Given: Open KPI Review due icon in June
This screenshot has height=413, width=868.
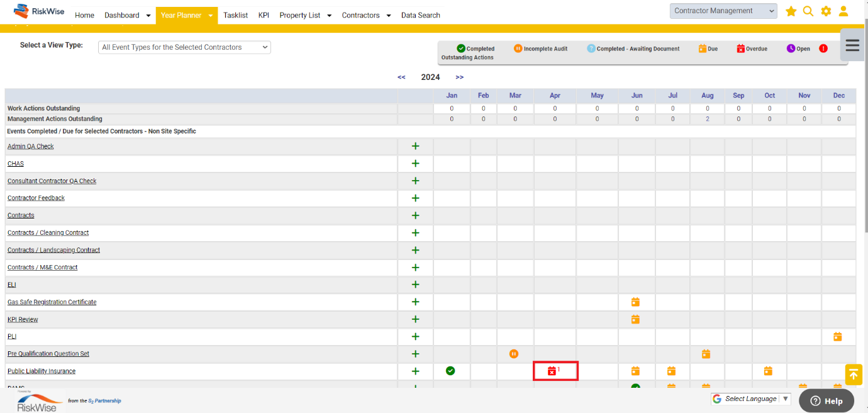Looking at the screenshot, I should [635, 319].
